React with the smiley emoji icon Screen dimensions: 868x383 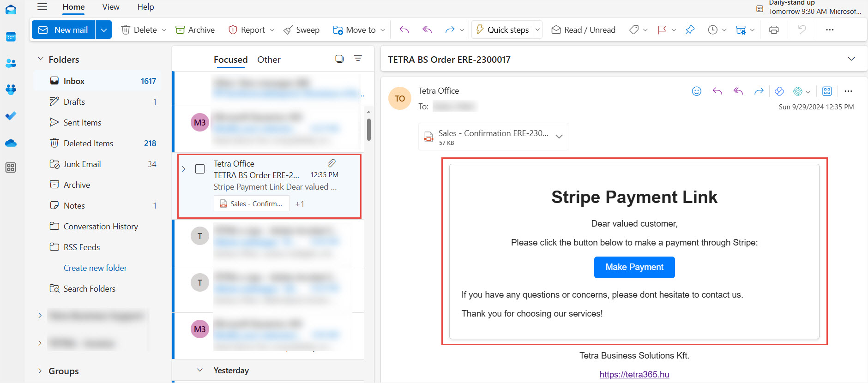696,91
